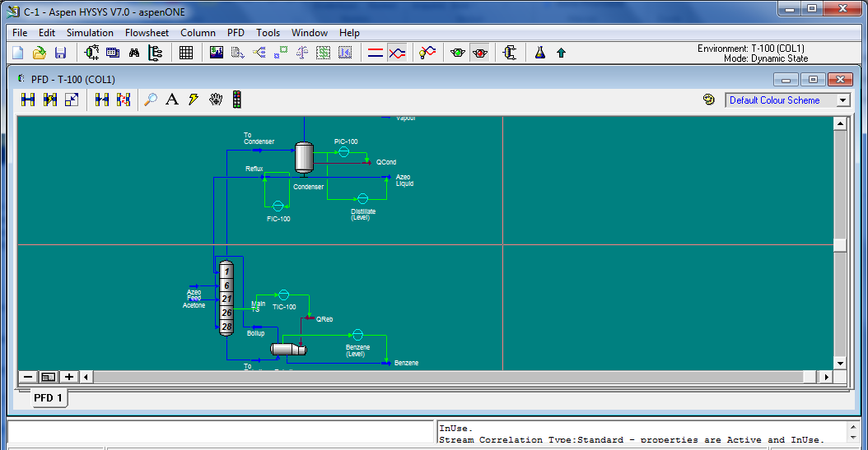Select the Add Text 'A' tool
Viewport: 868px width, 450px height.
[x=172, y=100]
